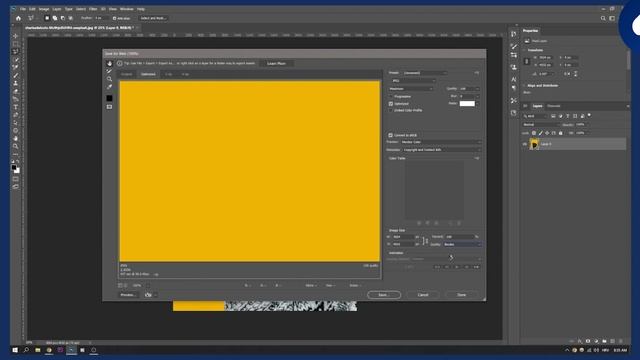Click the Preview button in dialog

click(x=128, y=295)
